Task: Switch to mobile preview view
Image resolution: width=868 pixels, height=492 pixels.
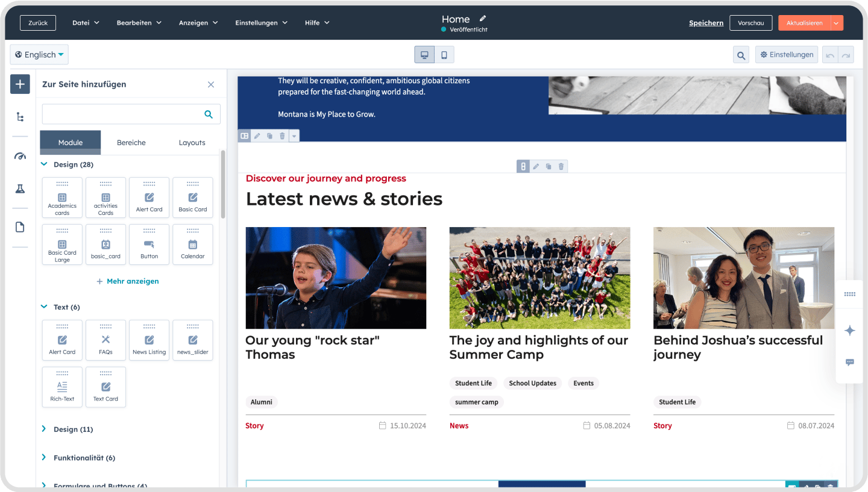Action: [x=444, y=55]
